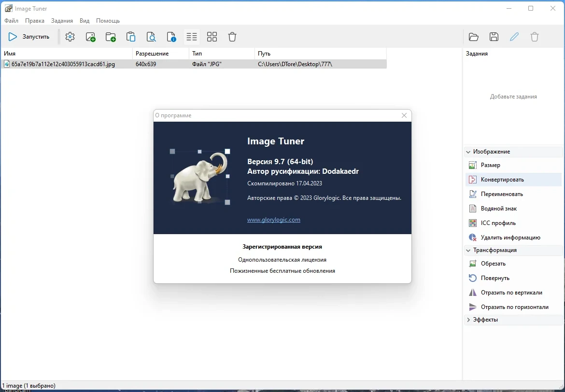Collapse the Изображение section
Screen dimensions: 565x392
[x=468, y=152]
